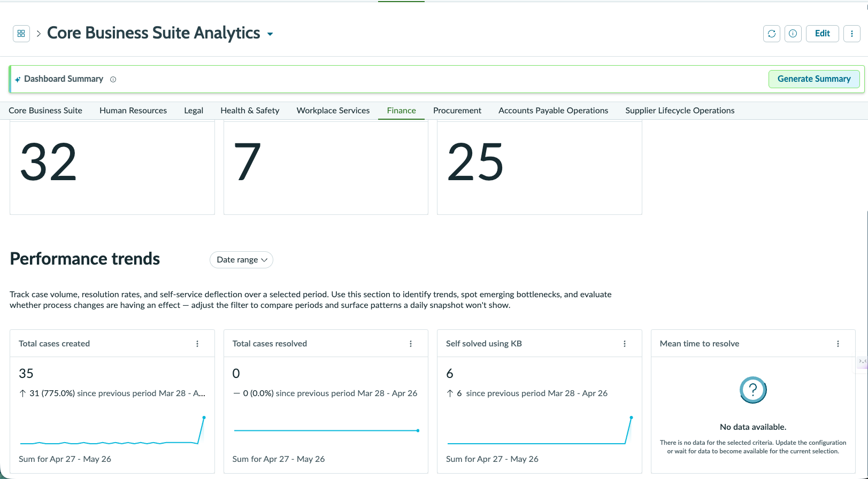
Task: Open options menu for Mean time to resolve
Action: 838,344
